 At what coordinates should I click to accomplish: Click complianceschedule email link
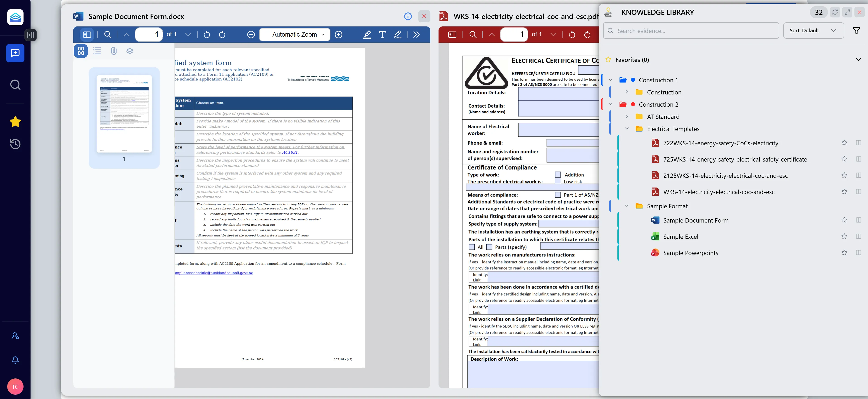click(x=214, y=273)
